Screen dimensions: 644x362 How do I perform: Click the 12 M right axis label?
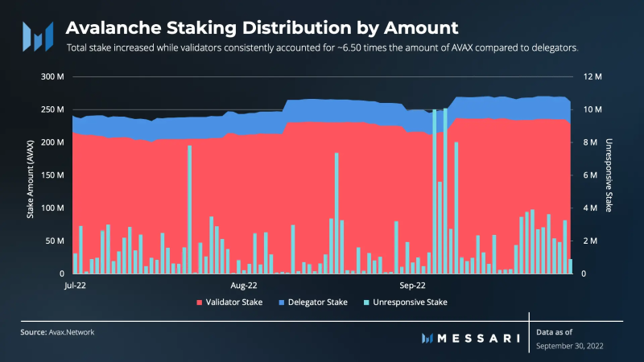pyautogui.click(x=592, y=76)
